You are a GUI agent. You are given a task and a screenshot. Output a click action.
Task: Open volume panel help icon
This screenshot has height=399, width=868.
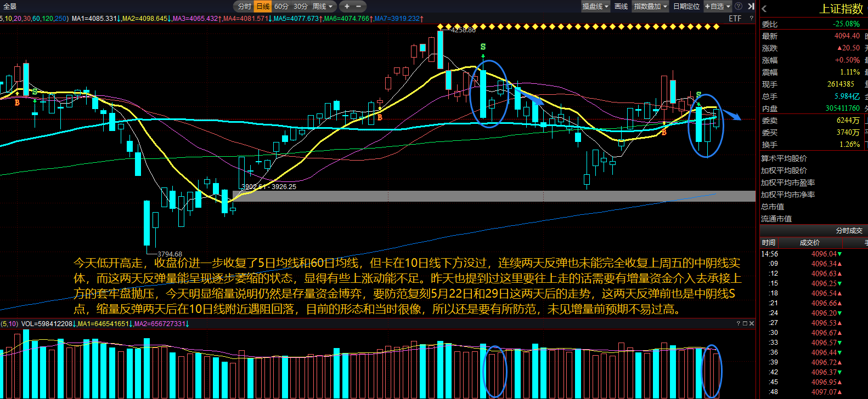738,323
